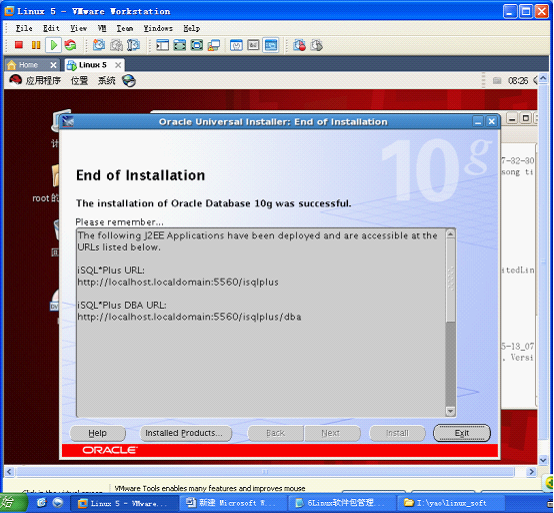Click the VM view horizontal scrollbar left arrow
Image resolution: width=554 pixels, height=513 pixels.
(x=10, y=472)
